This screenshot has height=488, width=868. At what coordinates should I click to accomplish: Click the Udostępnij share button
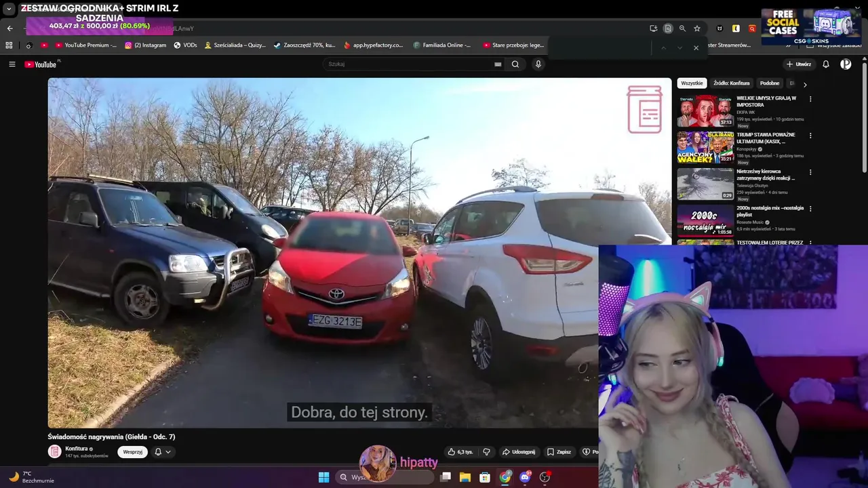(x=519, y=452)
